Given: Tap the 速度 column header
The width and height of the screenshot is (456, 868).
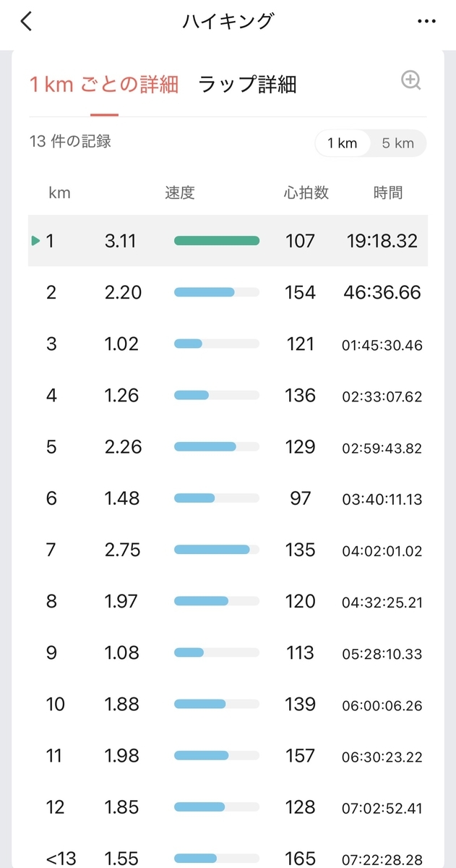Looking at the screenshot, I should point(180,193).
